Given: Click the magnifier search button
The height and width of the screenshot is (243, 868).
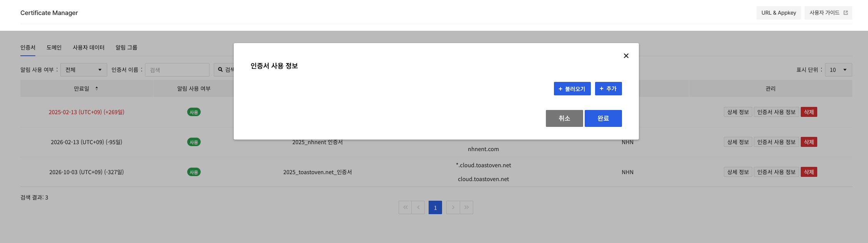Looking at the screenshot, I should tap(224, 70).
